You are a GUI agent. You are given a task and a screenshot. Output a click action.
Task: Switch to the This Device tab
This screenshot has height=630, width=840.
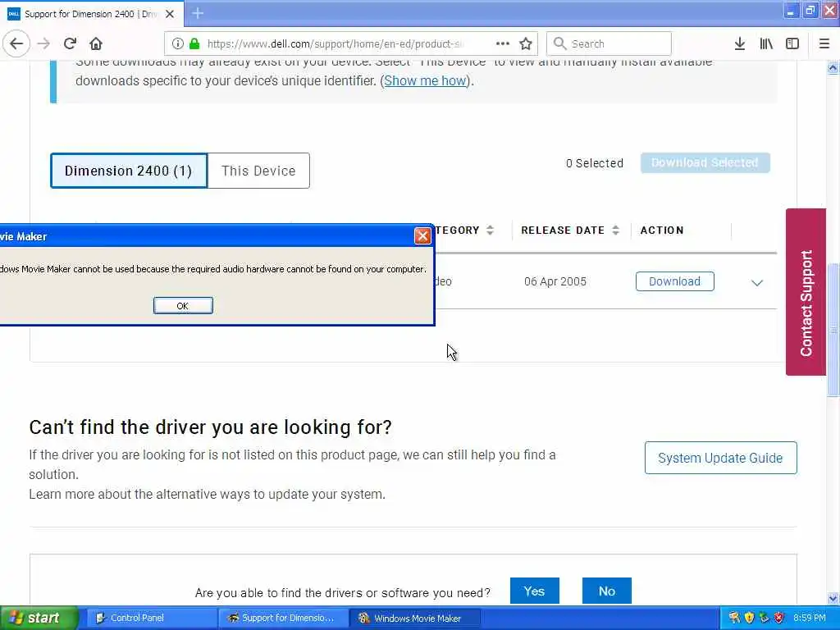tap(258, 171)
